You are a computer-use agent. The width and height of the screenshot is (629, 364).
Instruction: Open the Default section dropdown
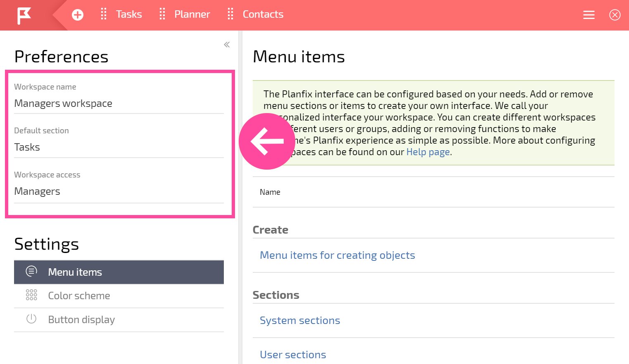(x=119, y=147)
